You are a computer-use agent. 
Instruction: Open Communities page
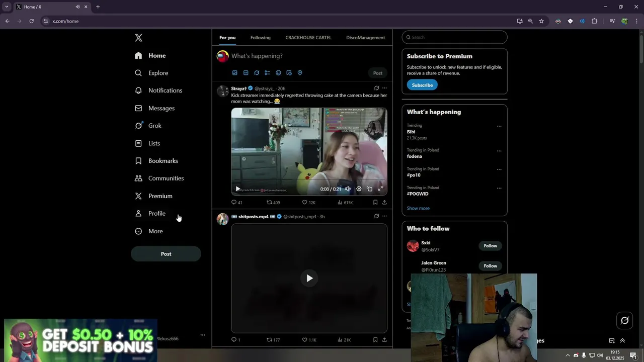tap(159, 178)
